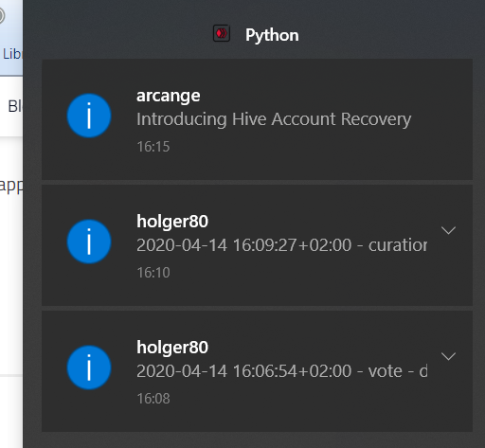Viewport: 485px width, 448px height.
Task: Open arcange's Hive Account Recovery notification
Action: point(257,119)
